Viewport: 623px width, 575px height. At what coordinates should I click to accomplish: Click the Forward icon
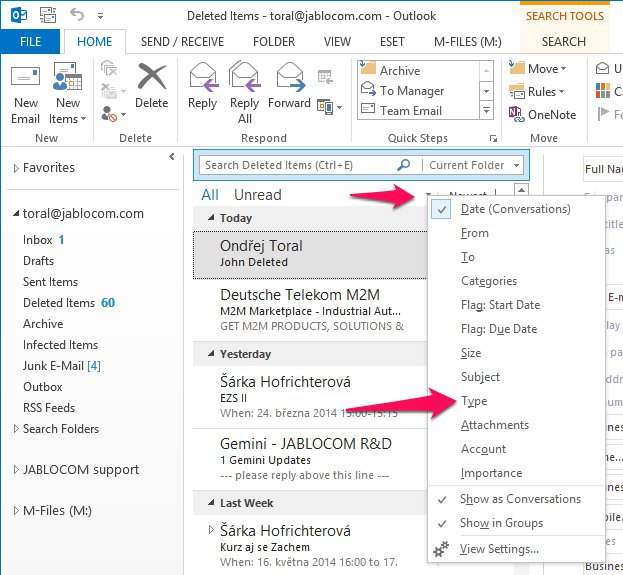tap(290, 76)
